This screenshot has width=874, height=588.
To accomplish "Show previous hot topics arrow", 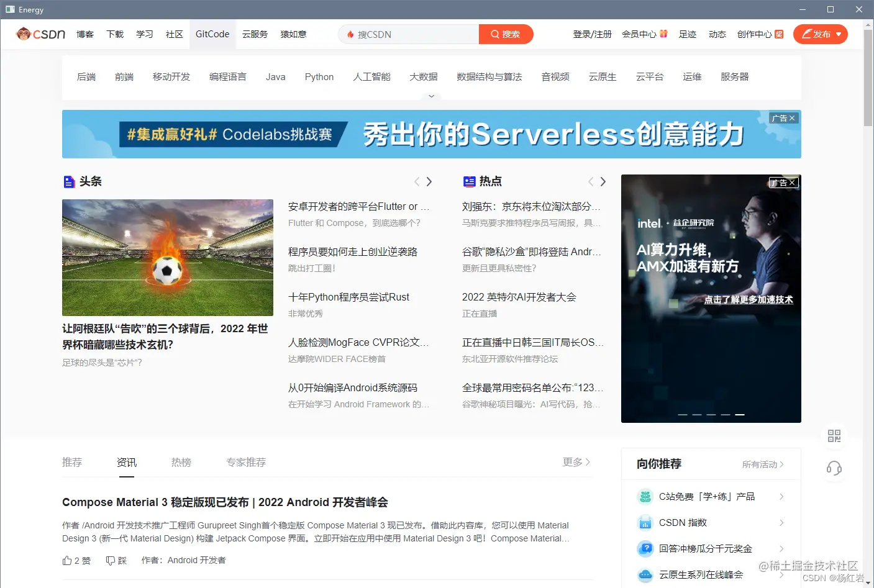I will pos(591,181).
